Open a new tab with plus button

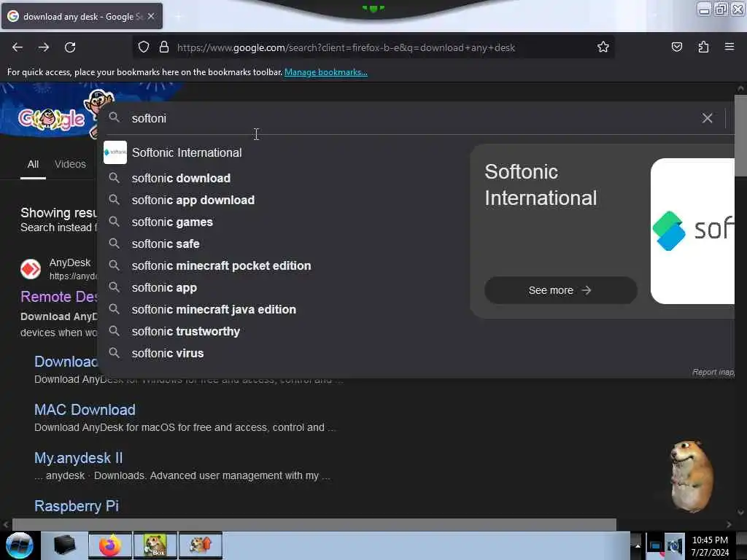[178, 17]
